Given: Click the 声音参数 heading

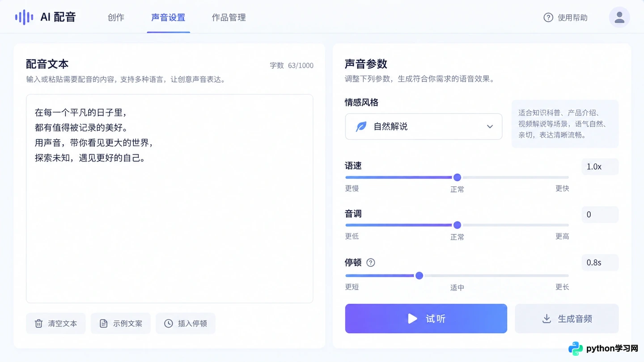Looking at the screenshot, I should click(366, 64).
